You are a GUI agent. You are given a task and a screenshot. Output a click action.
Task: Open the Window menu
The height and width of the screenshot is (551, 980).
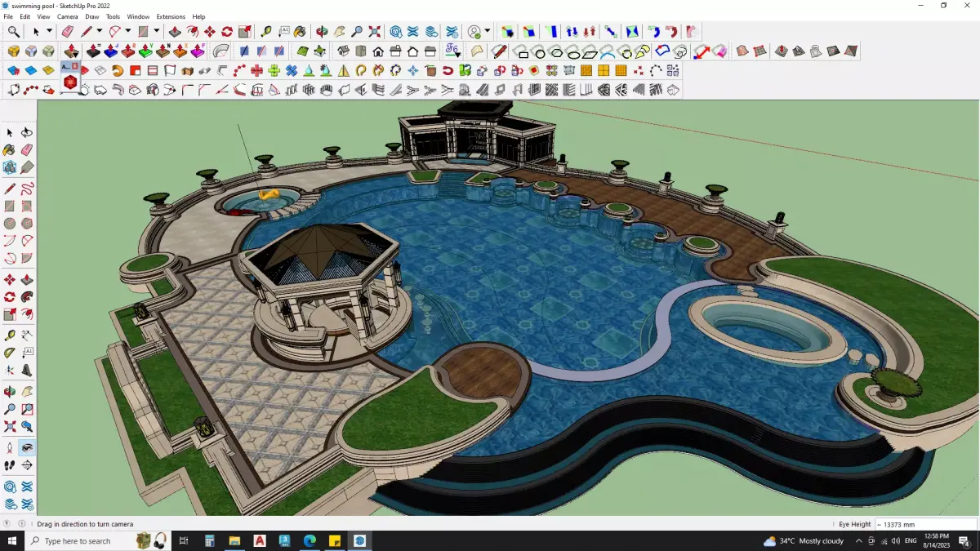tap(138, 16)
